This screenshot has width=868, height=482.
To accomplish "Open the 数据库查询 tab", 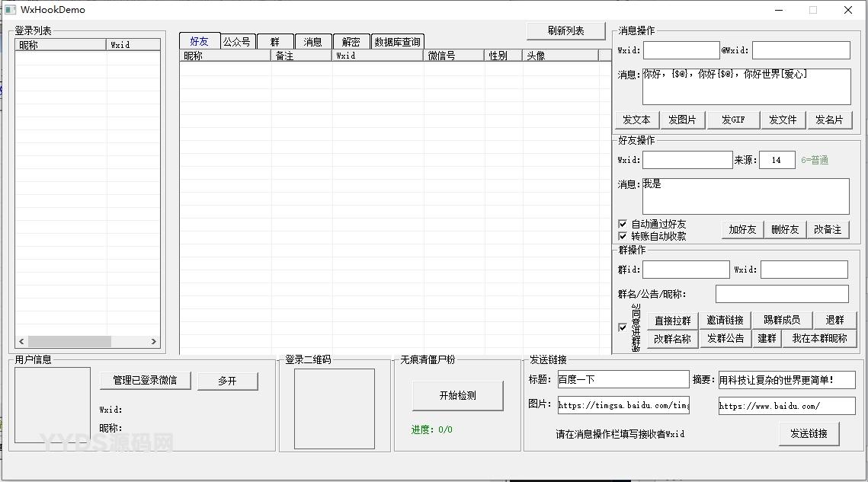I will click(397, 42).
